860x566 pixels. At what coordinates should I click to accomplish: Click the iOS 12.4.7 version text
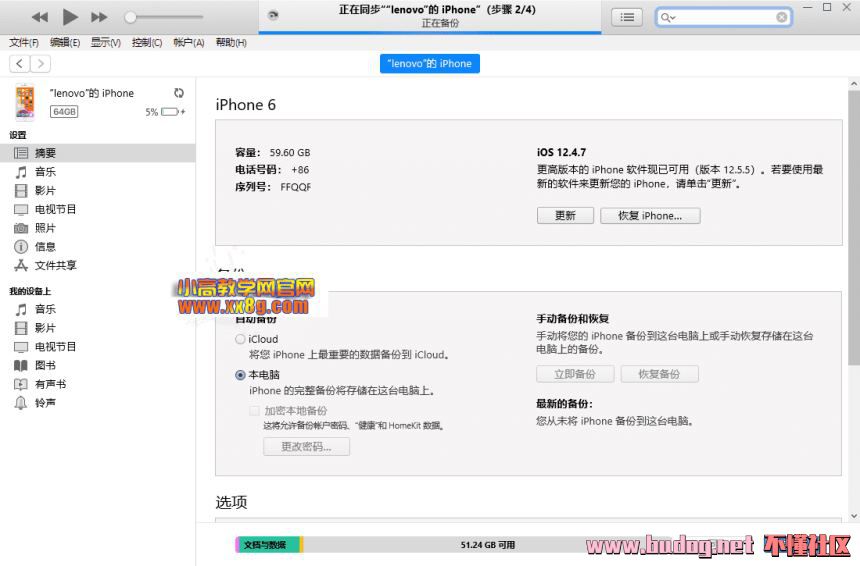point(561,152)
